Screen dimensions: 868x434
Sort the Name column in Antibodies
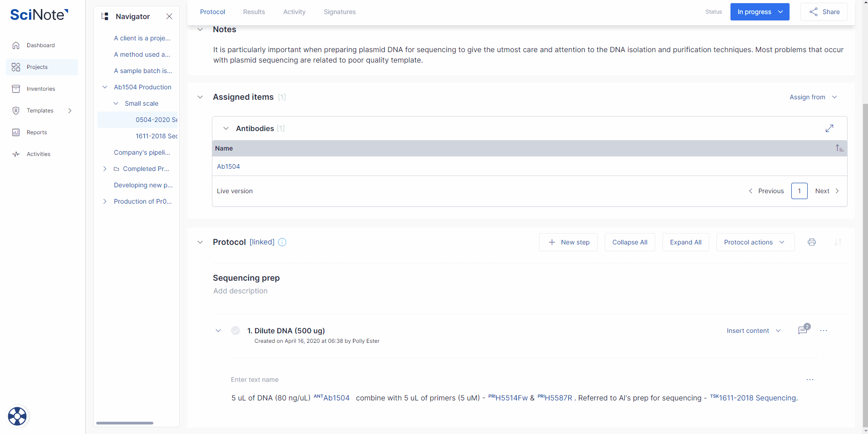click(839, 148)
